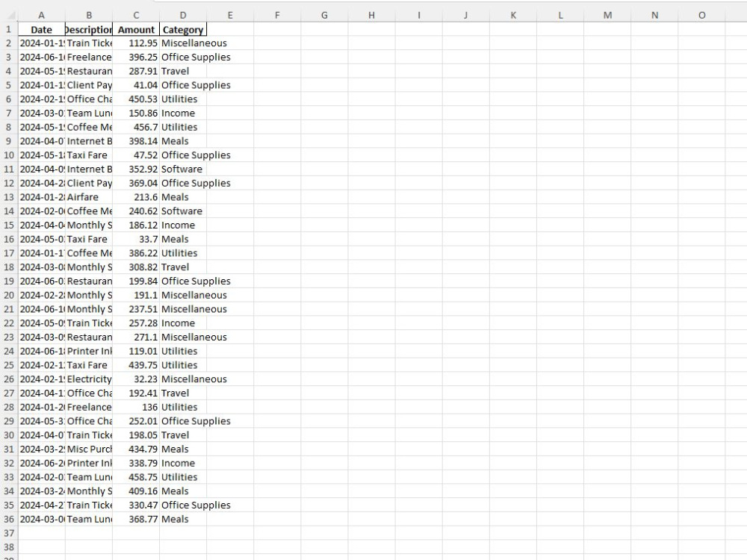
Task: Click amount cell 434.79
Action: coord(136,449)
